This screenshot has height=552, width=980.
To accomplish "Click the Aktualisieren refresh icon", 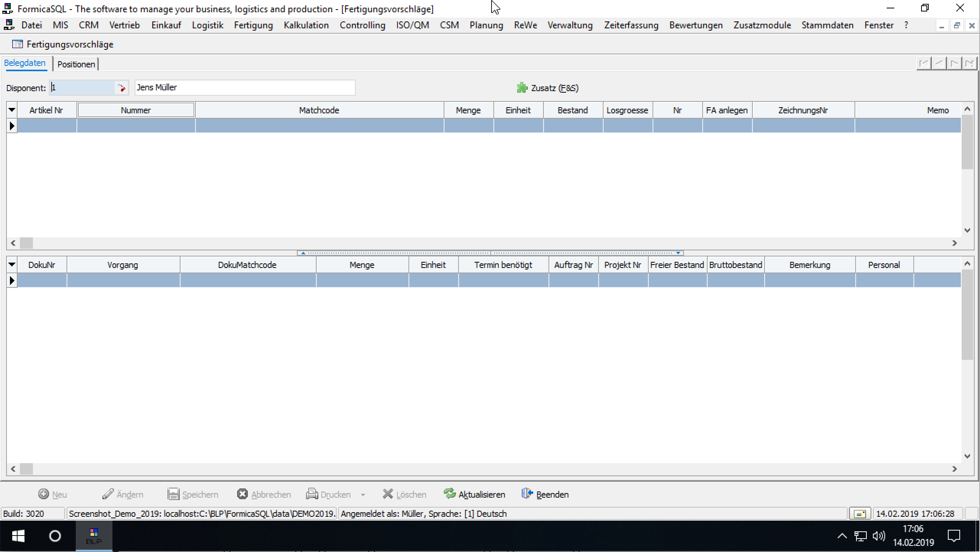I will (x=449, y=494).
